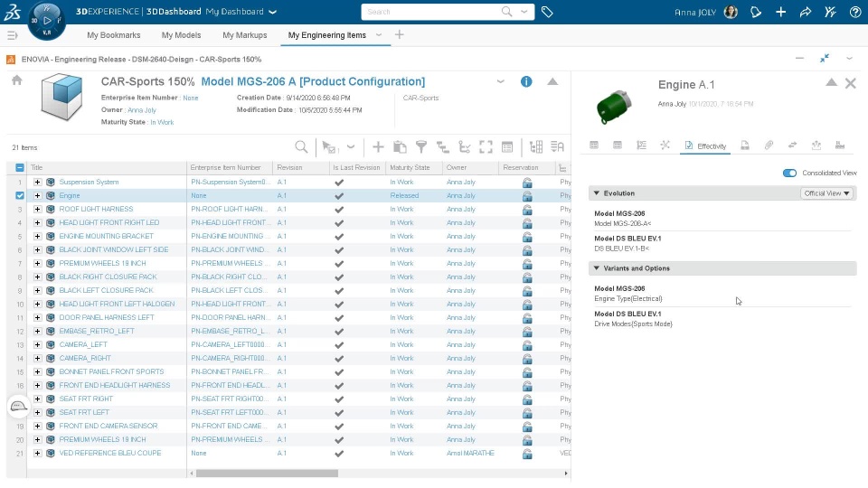868x488 pixels.
Task: Add a new dashboard tab
Action: point(399,35)
